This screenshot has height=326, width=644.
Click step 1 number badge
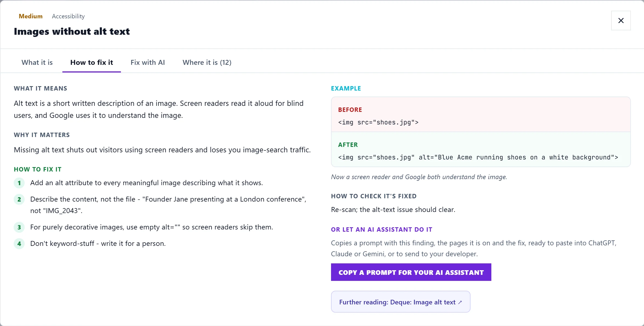19,183
